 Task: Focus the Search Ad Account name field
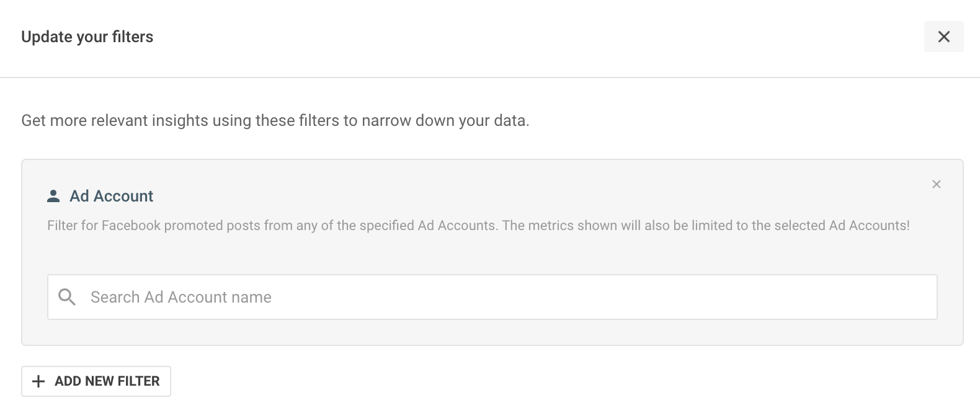[x=492, y=297]
